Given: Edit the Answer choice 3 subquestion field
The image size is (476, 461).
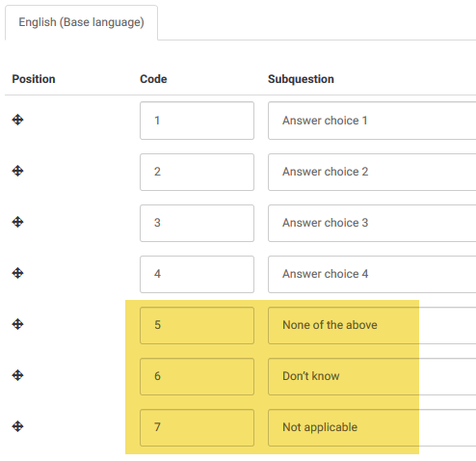Looking at the screenshot, I should 372,223.
